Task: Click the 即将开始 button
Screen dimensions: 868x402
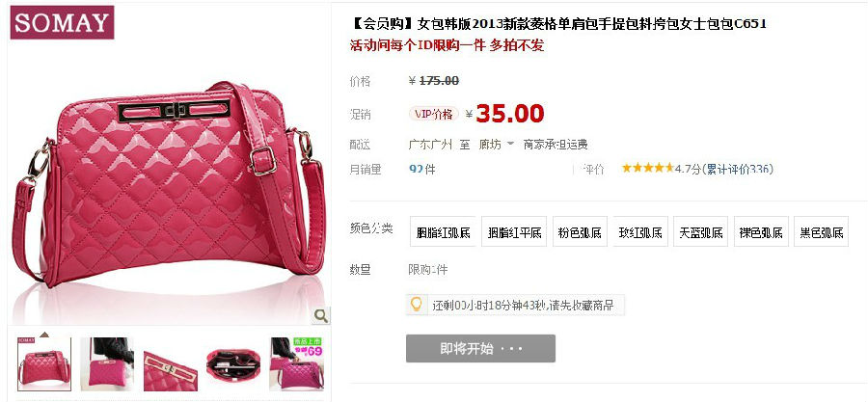Action: coord(480,348)
